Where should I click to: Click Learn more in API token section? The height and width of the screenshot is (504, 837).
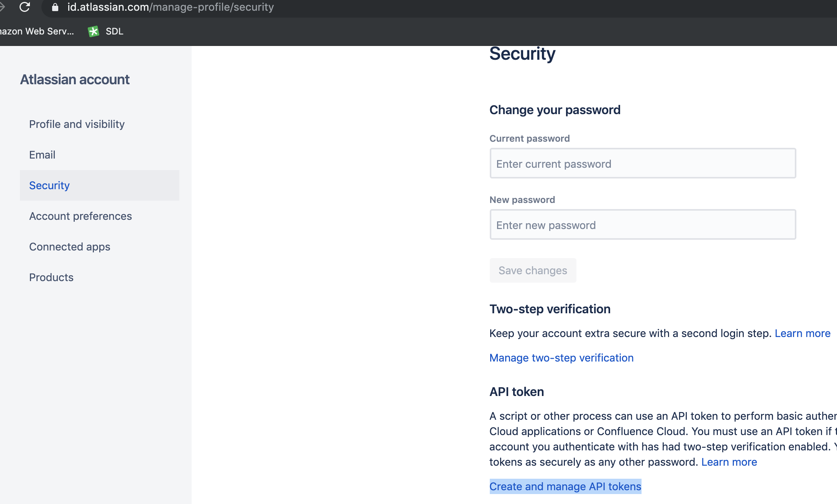pyautogui.click(x=729, y=462)
